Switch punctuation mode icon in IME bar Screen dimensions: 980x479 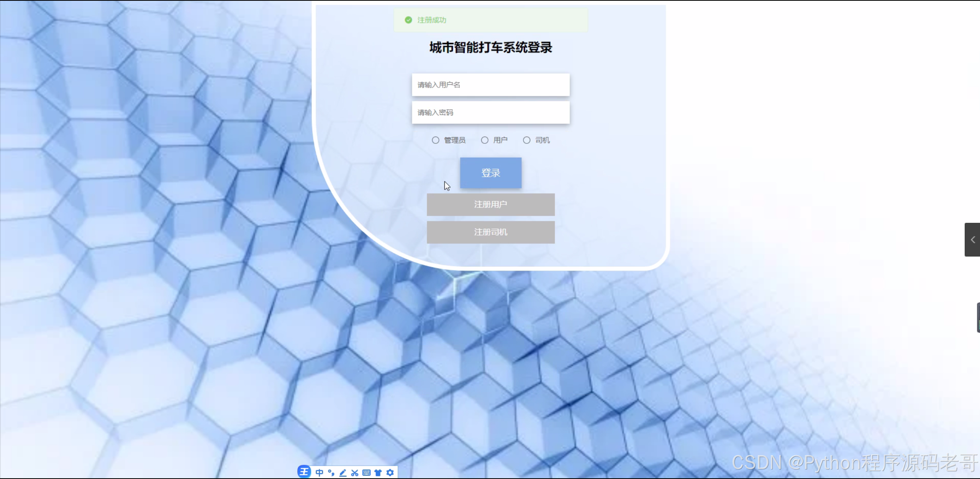pos(331,472)
